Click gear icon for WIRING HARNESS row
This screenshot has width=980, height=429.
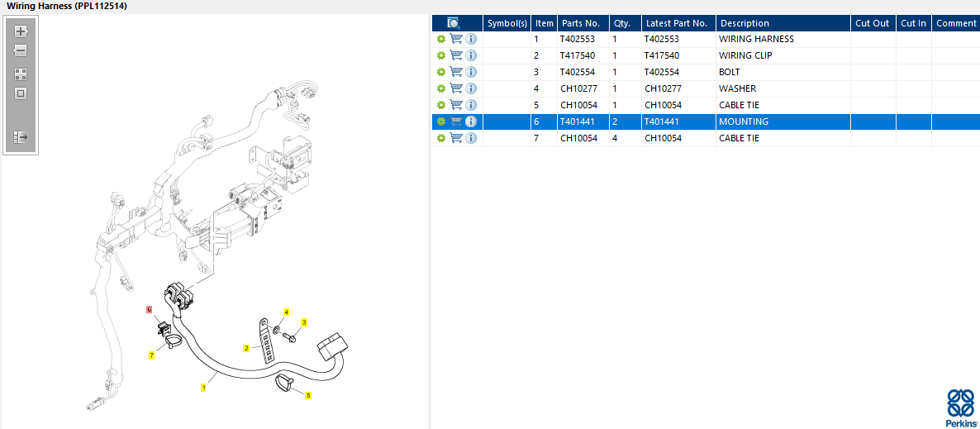441,39
